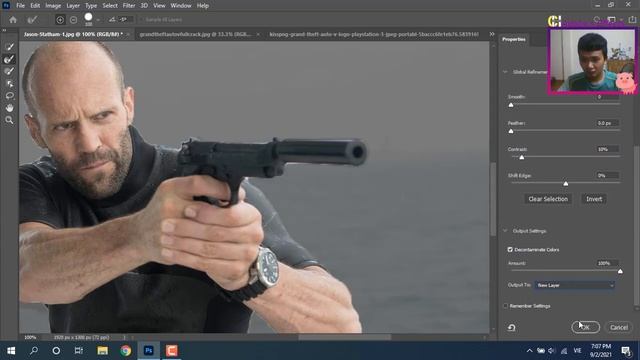This screenshot has height=360, width=640.
Task: Switch to the grandtheftauto document tab
Action: coord(196,34)
